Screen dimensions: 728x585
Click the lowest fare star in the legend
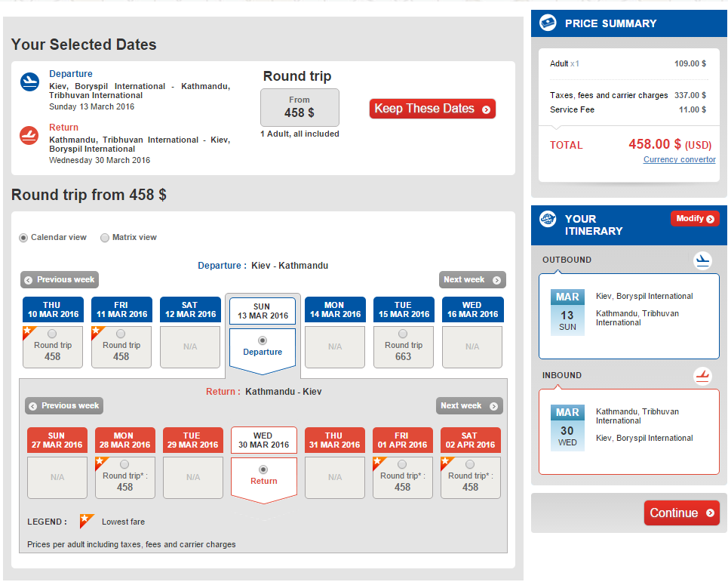[x=85, y=520]
